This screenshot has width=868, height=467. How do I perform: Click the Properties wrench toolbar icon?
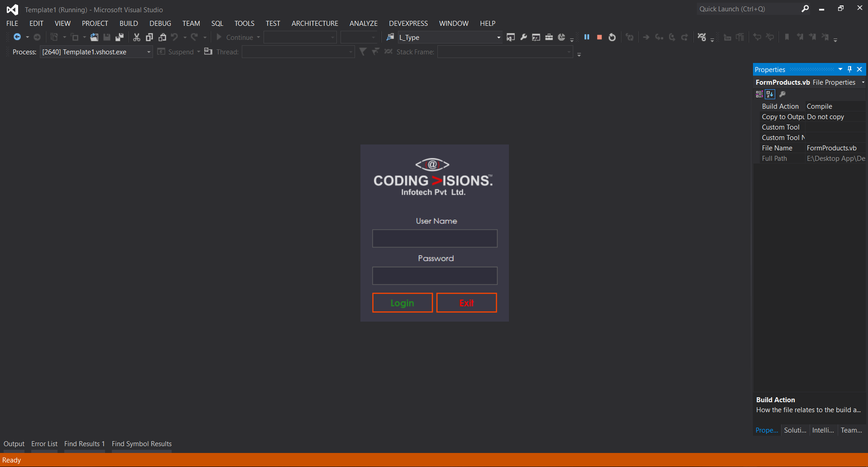click(x=523, y=37)
